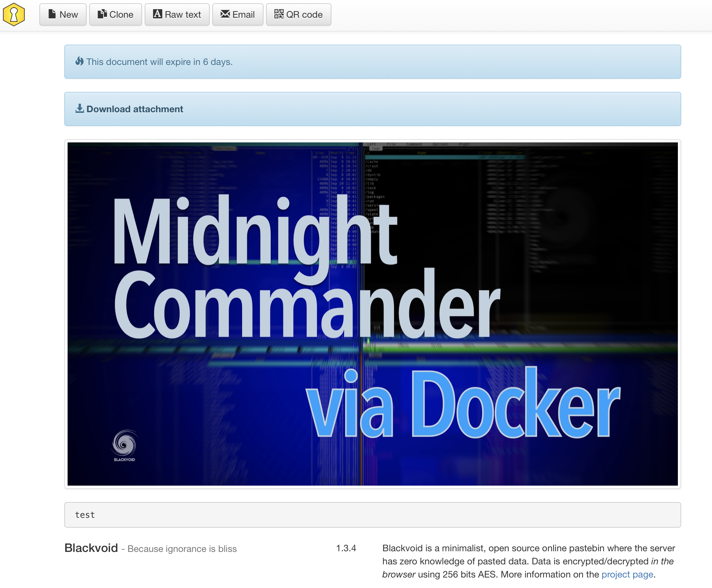Click the expiry notice text
712x588 pixels.
159,62
